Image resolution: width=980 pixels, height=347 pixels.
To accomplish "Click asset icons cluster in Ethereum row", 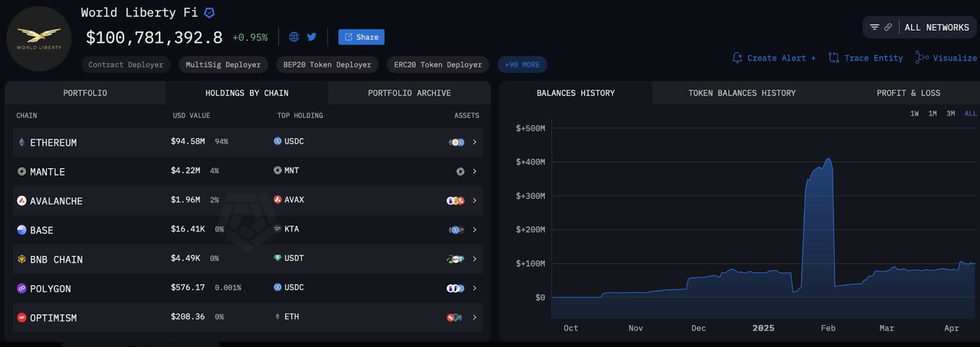I will pos(456,142).
